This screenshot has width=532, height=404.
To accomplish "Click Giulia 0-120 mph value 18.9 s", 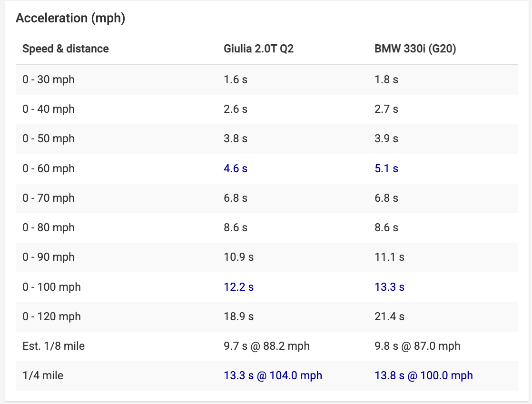I will tap(238, 316).
